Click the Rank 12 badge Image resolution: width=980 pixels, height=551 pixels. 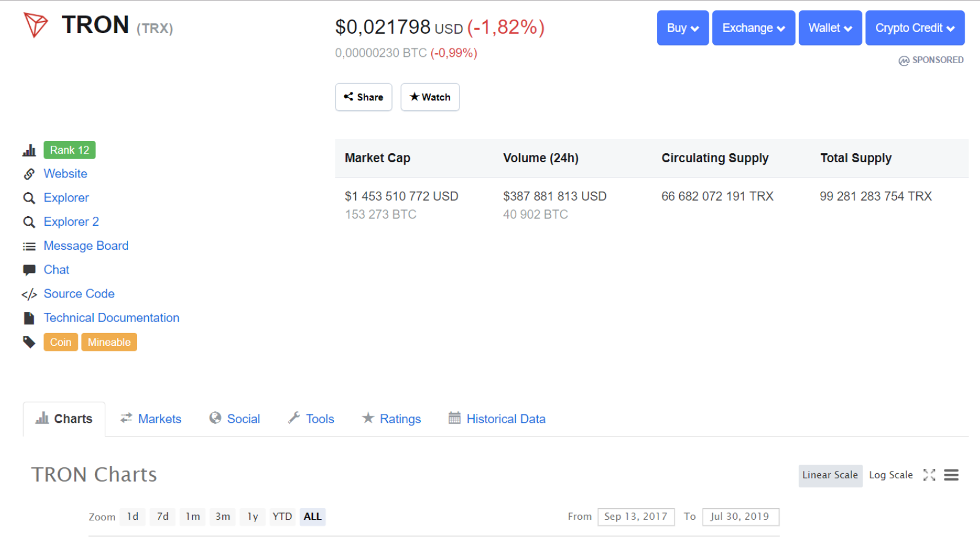click(x=70, y=150)
